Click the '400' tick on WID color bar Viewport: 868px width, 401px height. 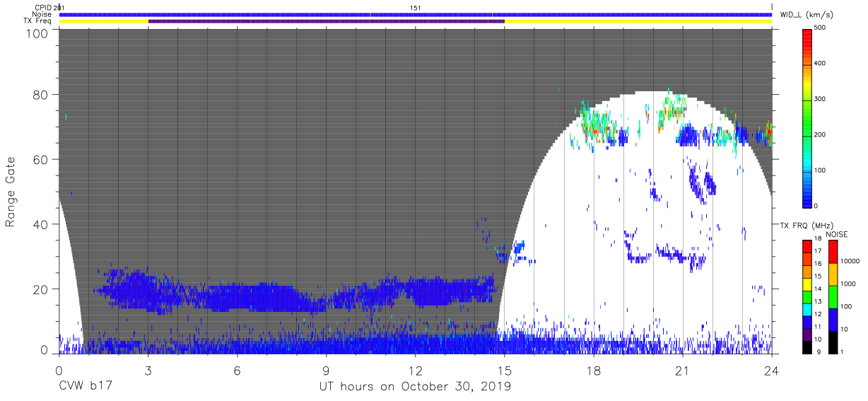tap(821, 64)
